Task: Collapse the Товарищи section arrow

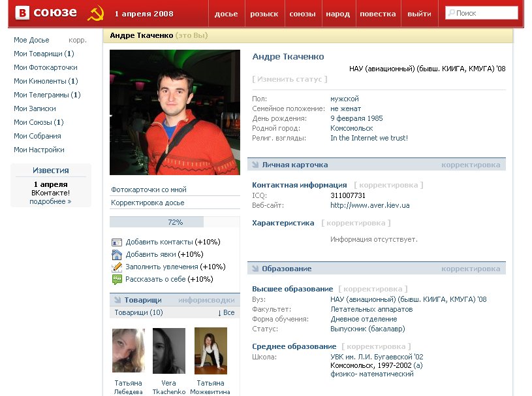Action: 117,301
